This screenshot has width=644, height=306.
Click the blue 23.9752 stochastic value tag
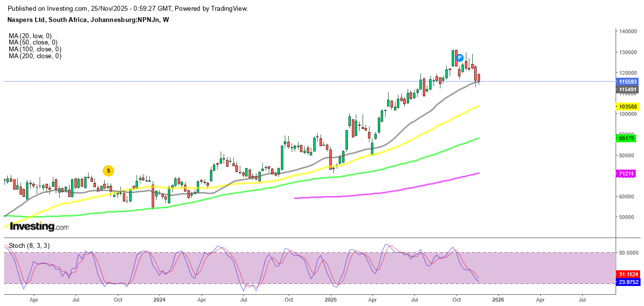pos(628,282)
